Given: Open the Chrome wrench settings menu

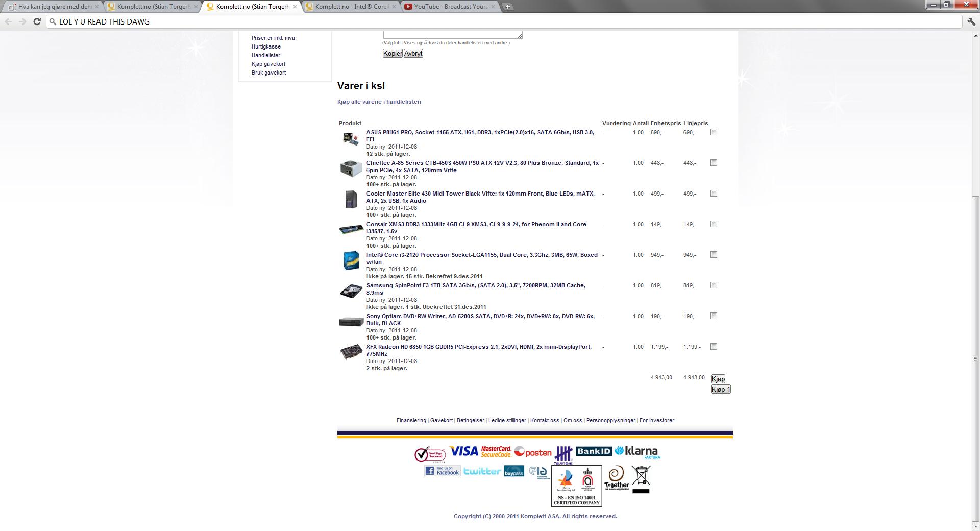Looking at the screenshot, I should click(x=971, y=21).
